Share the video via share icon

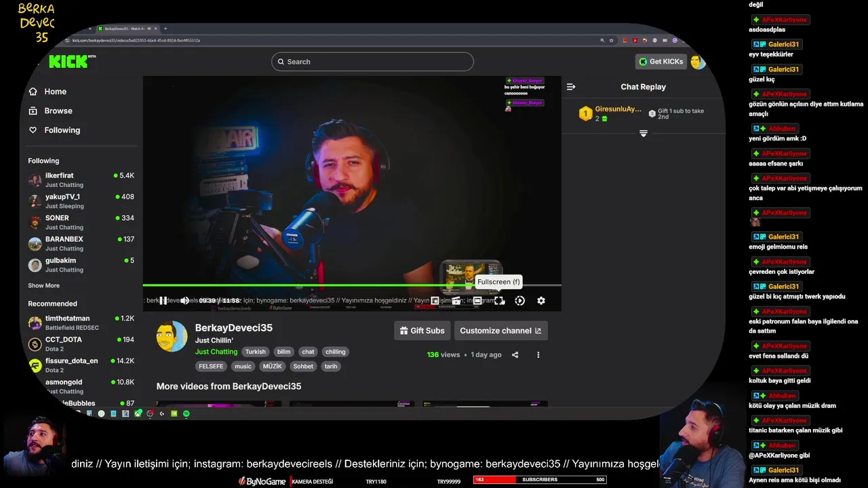coord(515,354)
